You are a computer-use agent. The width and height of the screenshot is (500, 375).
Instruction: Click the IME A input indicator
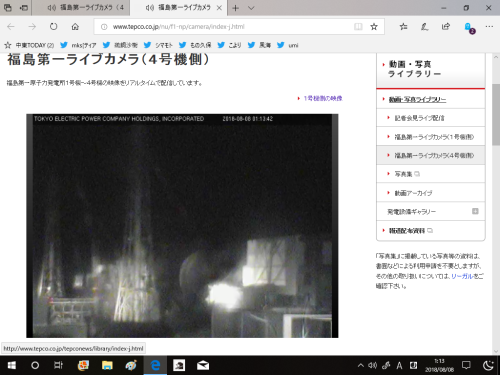399,366
